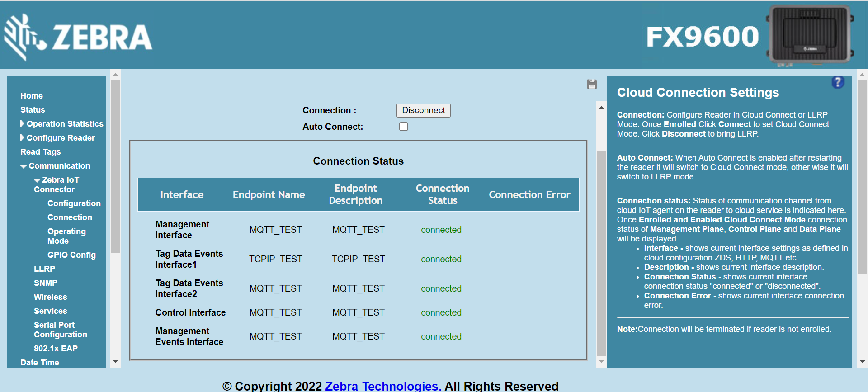Viewport: 868px width, 392px height.
Task: Click help panel scrollbar up arrow
Action: (x=862, y=75)
